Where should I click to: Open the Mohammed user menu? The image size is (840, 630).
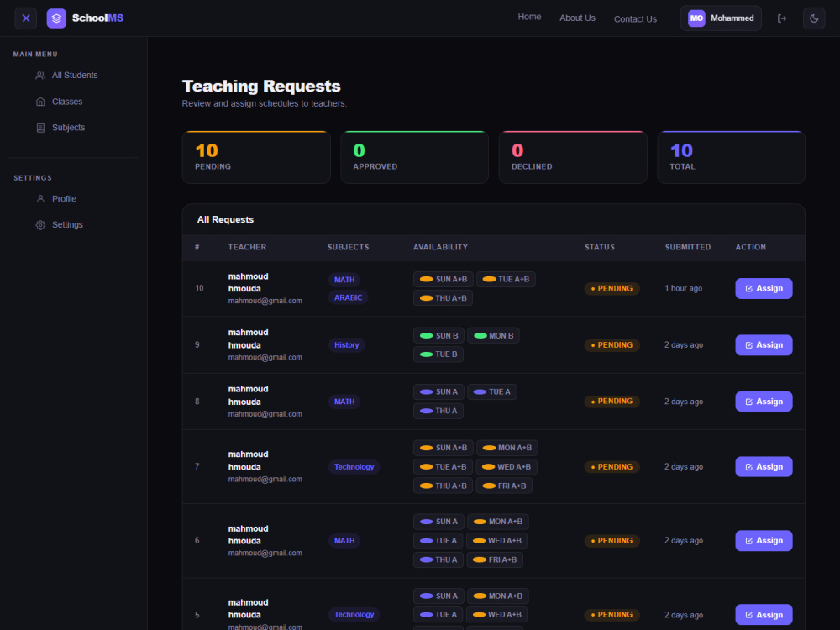point(721,18)
